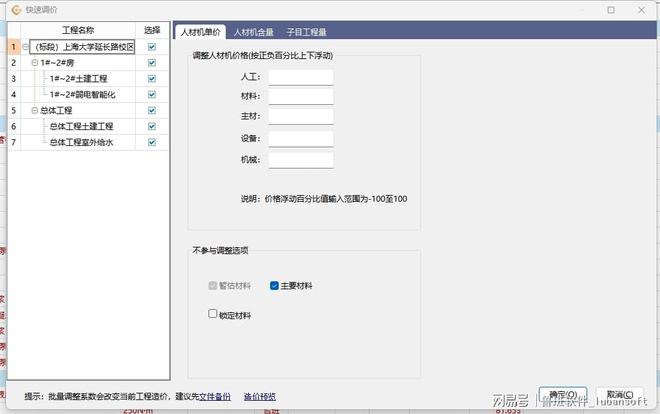
Task: Click the 主材 percentage input field
Action: tap(301, 117)
